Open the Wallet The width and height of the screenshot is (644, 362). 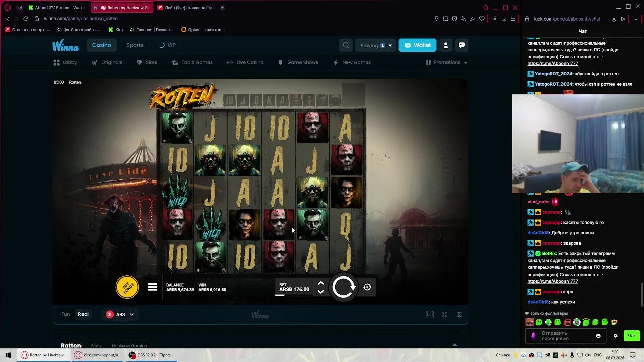coord(417,45)
